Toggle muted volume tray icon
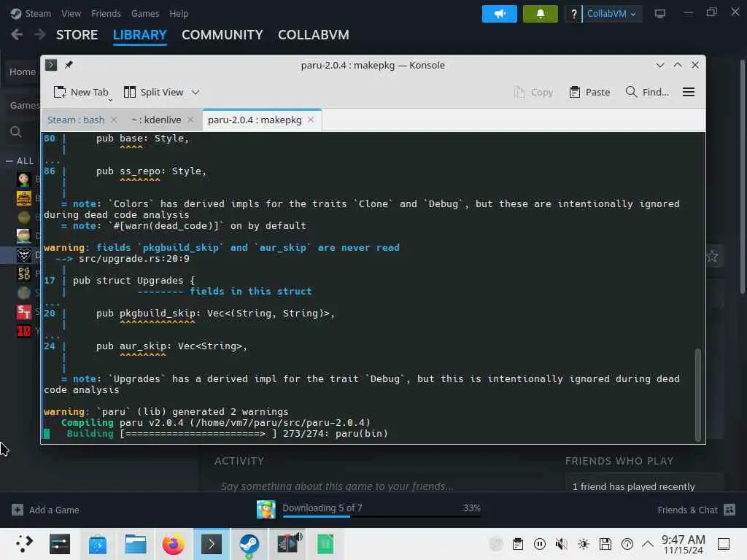This screenshot has width=747, height=560. pyautogui.click(x=561, y=544)
